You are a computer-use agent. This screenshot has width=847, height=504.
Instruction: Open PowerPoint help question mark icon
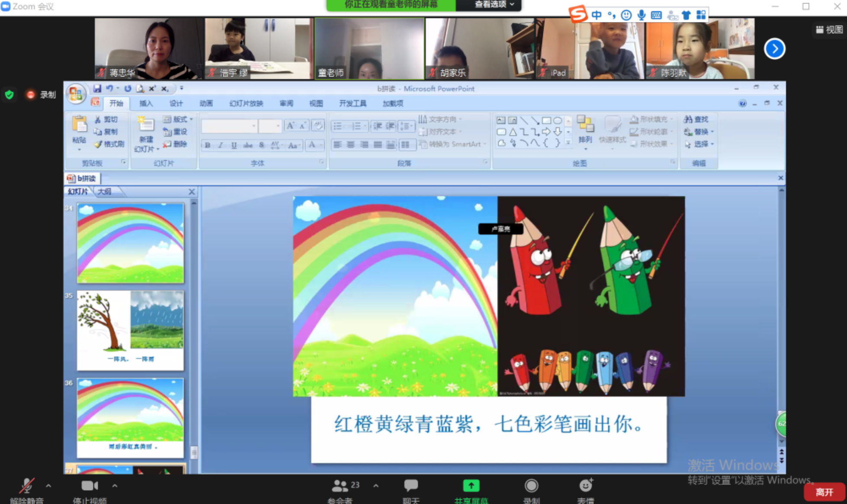coord(742,103)
